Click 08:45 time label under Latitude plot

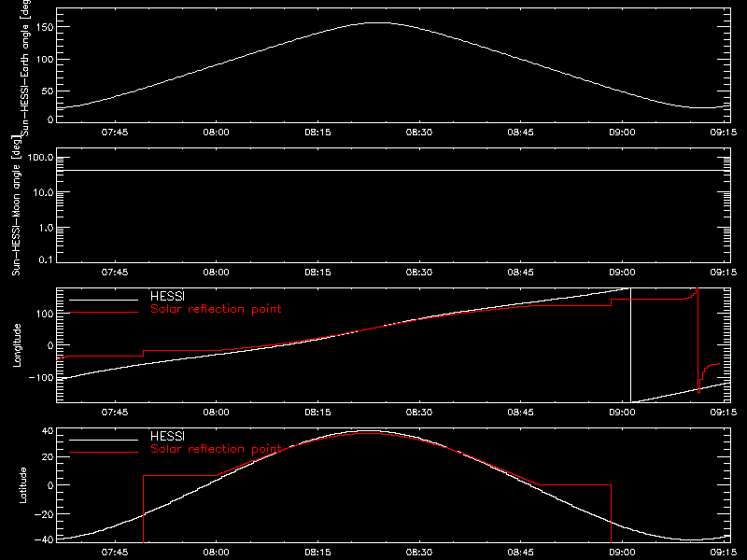pos(521,553)
